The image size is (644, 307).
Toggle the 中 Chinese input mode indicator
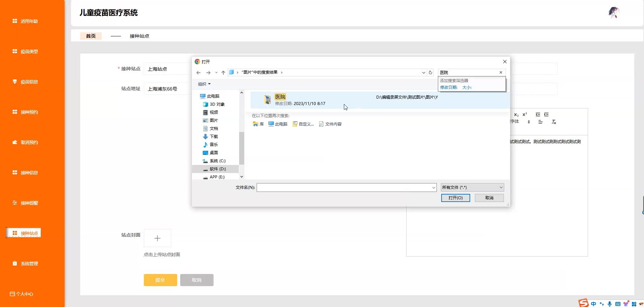point(593,304)
